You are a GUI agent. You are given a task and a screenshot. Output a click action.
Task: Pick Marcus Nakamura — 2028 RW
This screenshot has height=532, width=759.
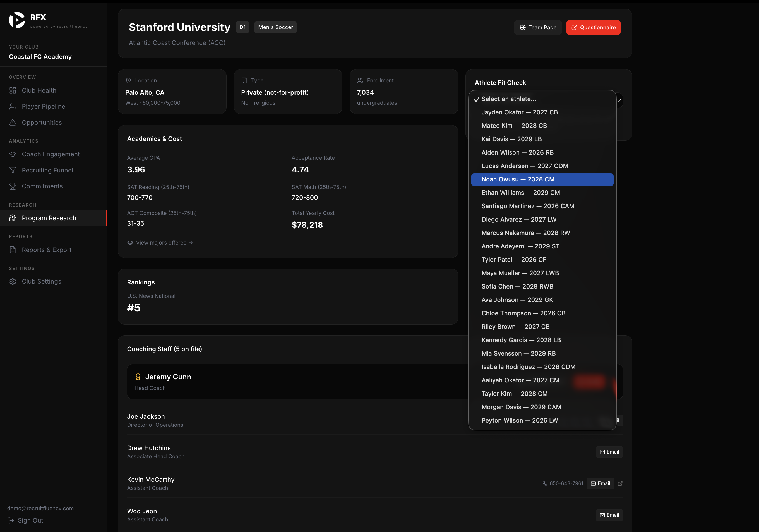coord(542,233)
